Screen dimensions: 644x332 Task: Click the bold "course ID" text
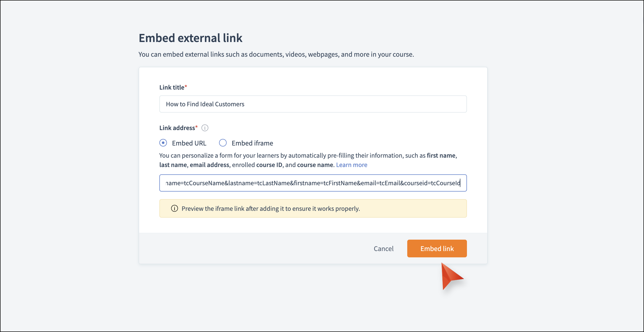click(269, 165)
